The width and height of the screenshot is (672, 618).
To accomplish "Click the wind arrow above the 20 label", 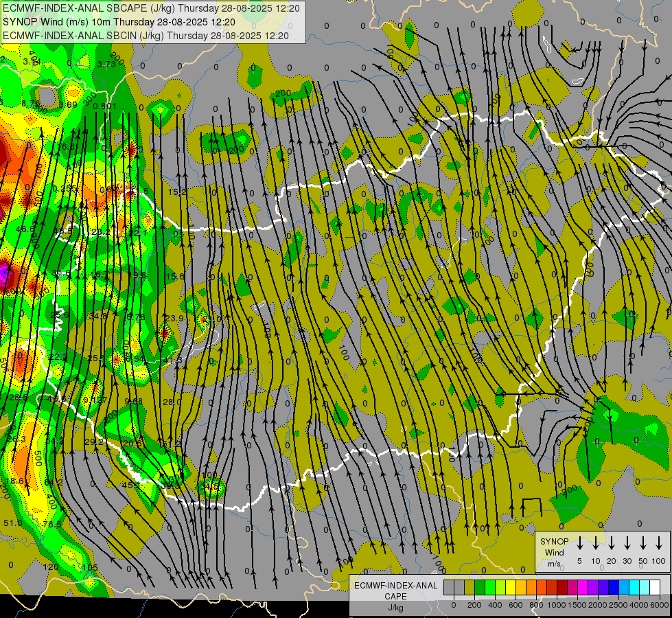I will tap(612, 542).
